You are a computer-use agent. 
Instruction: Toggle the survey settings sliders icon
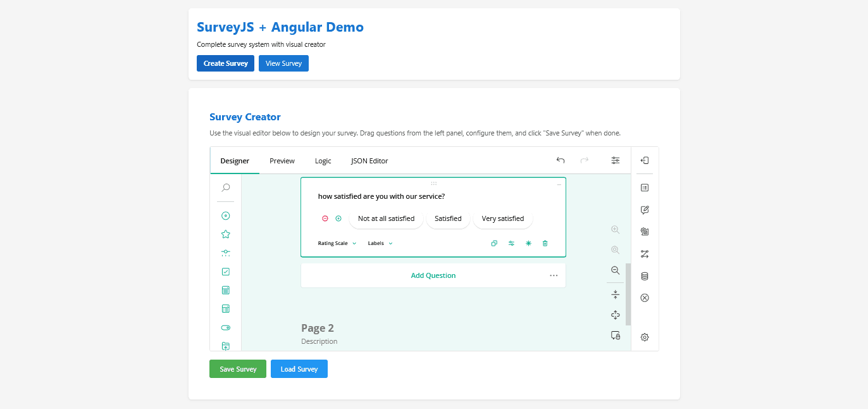[x=615, y=161]
